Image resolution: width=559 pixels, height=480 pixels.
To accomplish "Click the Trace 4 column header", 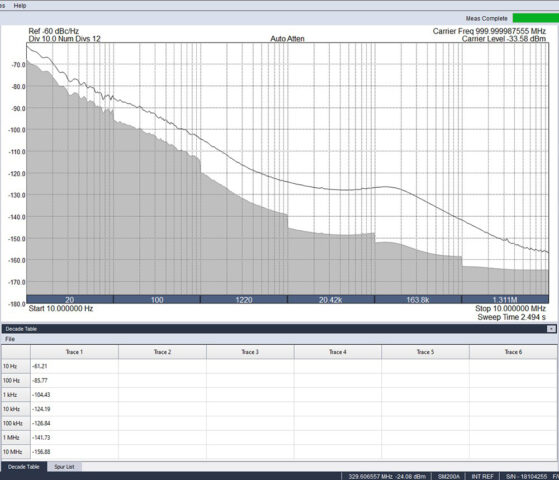I will [338, 352].
